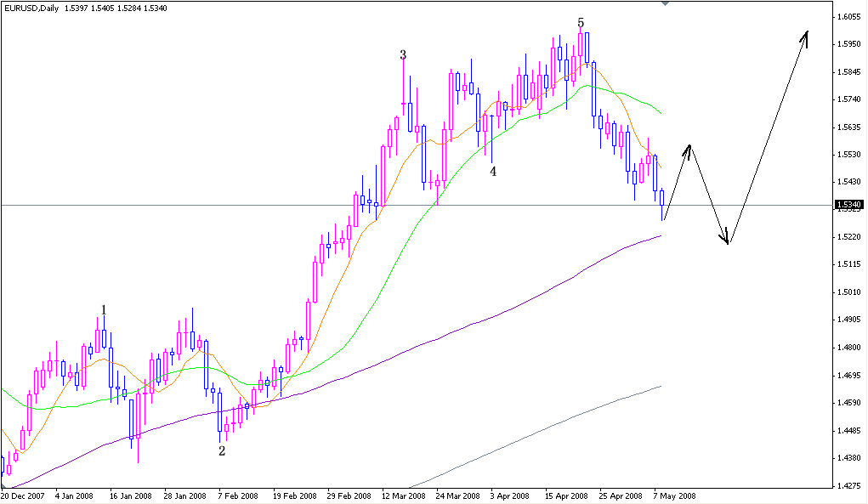
Task: Select wave label 5 above April top
Action: coord(581,23)
